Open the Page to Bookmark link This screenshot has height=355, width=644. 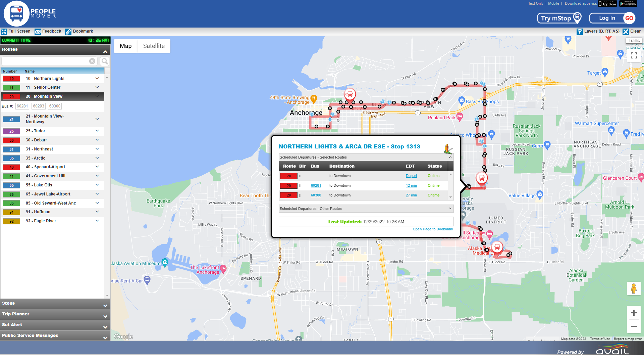433,229
